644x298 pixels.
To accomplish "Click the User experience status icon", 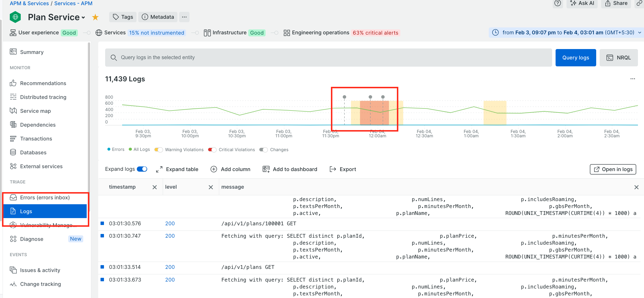I will (13, 33).
